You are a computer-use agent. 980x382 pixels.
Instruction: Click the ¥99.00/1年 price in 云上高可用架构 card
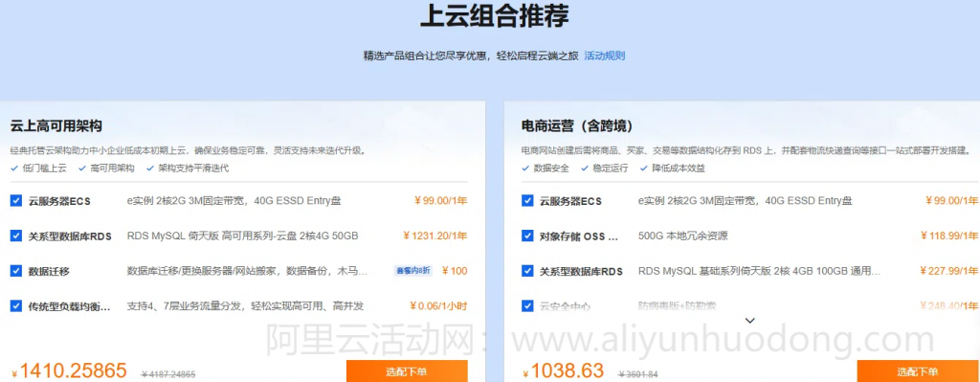point(440,201)
